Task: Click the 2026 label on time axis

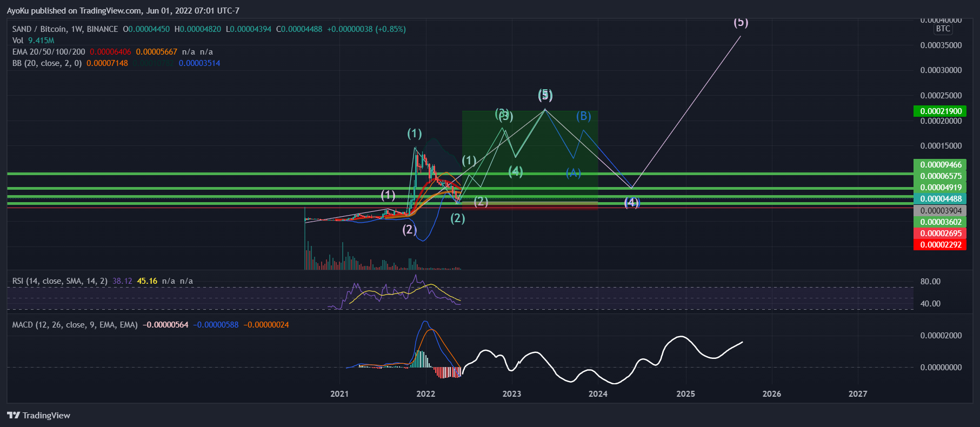Action: click(772, 394)
